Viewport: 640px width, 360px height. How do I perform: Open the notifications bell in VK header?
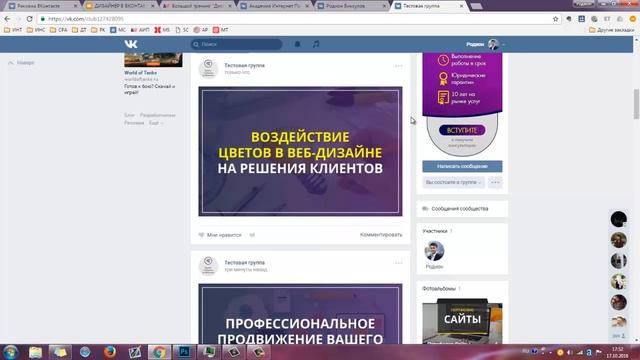(298, 44)
